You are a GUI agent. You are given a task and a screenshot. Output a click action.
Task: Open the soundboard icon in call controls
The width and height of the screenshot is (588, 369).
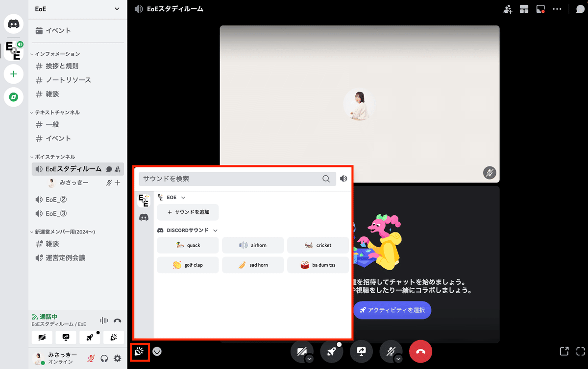[x=139, y=351]
